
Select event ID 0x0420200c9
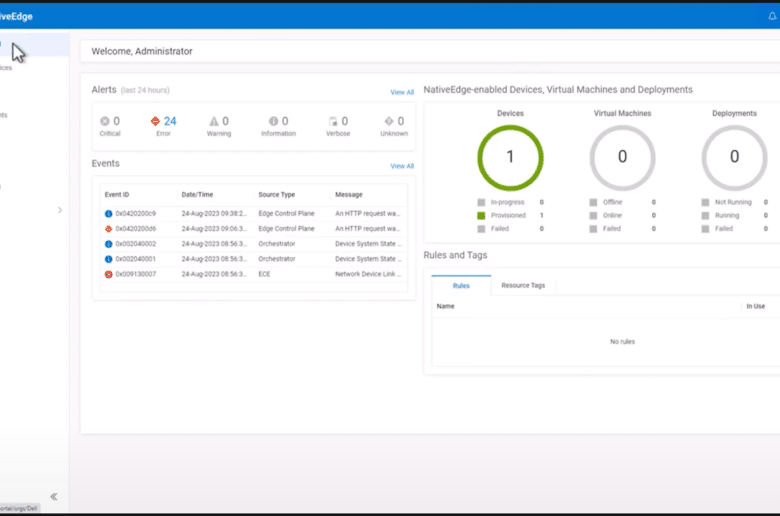[136, 213]
